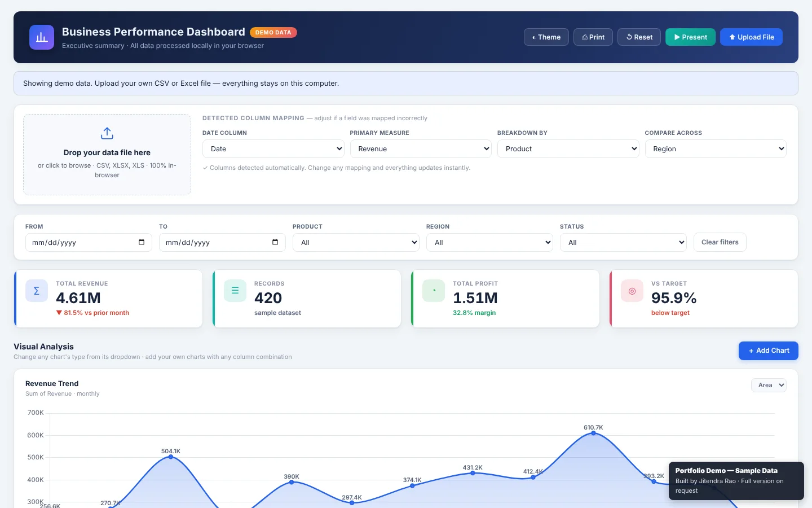
Task: Click the Theme button
Action: pyautogui.click(x=546, y=37)
